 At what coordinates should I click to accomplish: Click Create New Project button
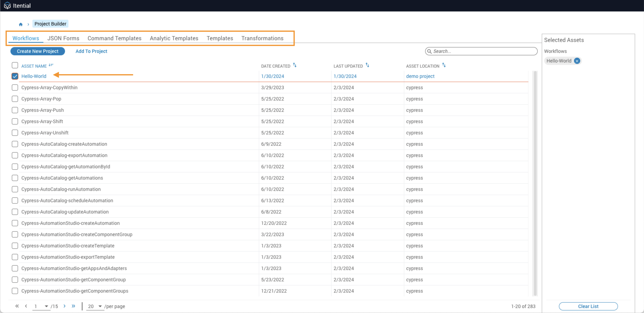point(38,51)
